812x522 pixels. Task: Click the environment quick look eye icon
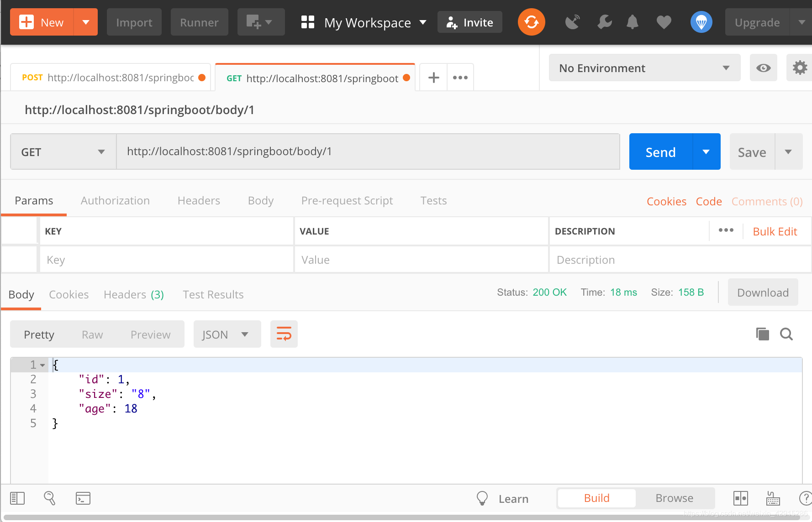pyautogui.click(x=764, y=68)
